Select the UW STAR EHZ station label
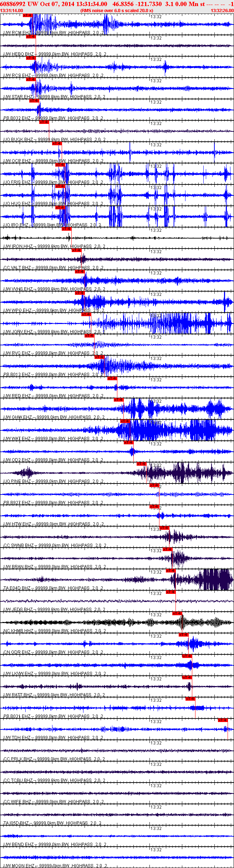Viewport: 234px width, 868px height. point(18,97)
